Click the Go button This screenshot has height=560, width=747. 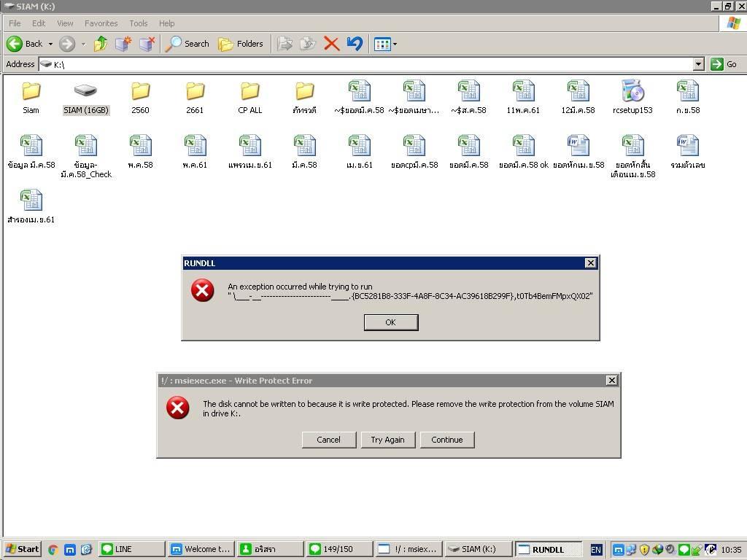point(724,64)
